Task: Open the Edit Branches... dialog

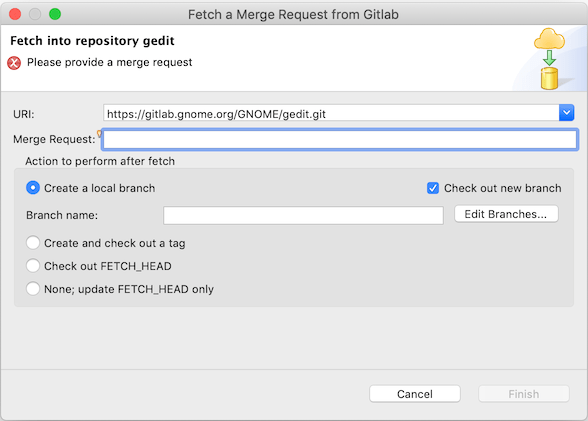Action: click(506, 214)
